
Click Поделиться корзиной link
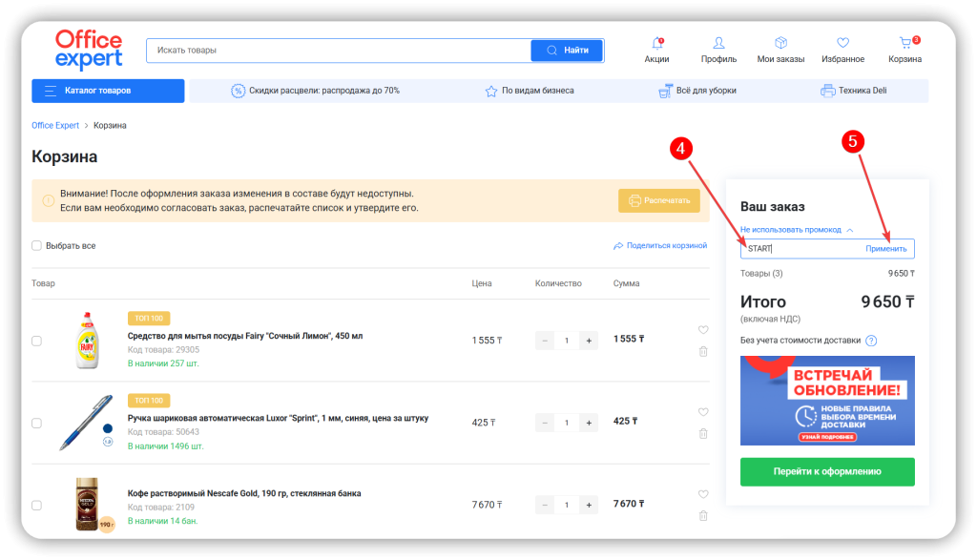(x=660, y=246)
